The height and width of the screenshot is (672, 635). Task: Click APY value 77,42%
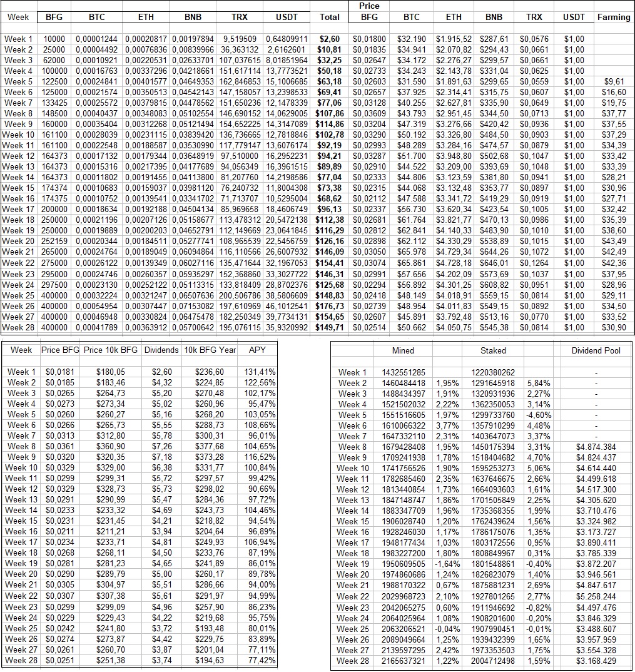(x=262, y=660)
